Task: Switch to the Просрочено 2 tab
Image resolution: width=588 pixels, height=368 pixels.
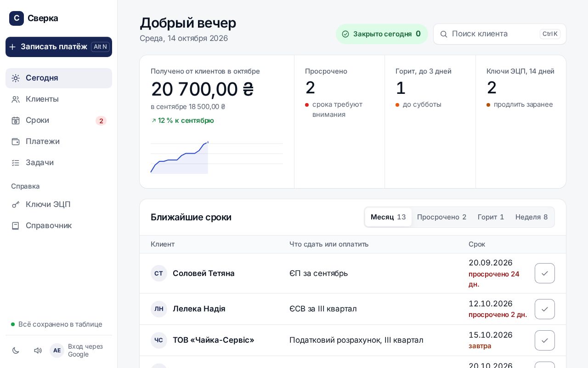Action: pos(442,217)
